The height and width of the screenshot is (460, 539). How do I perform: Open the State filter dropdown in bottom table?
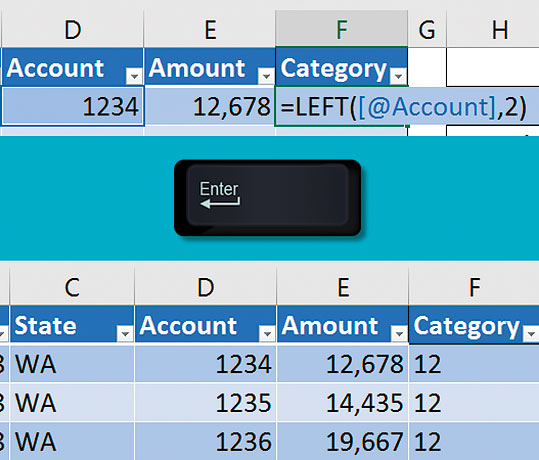pyautogui.click(x=125, y=333)
